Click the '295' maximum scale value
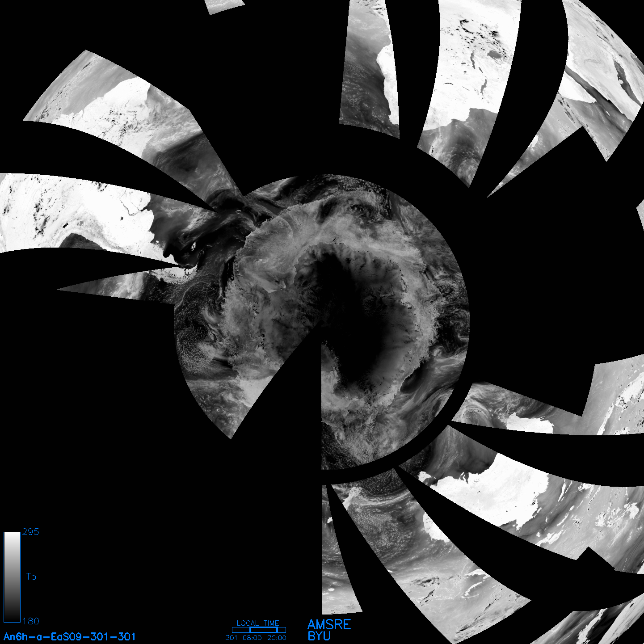The height and width of the screenshot is (644, 644). [31, 532]
